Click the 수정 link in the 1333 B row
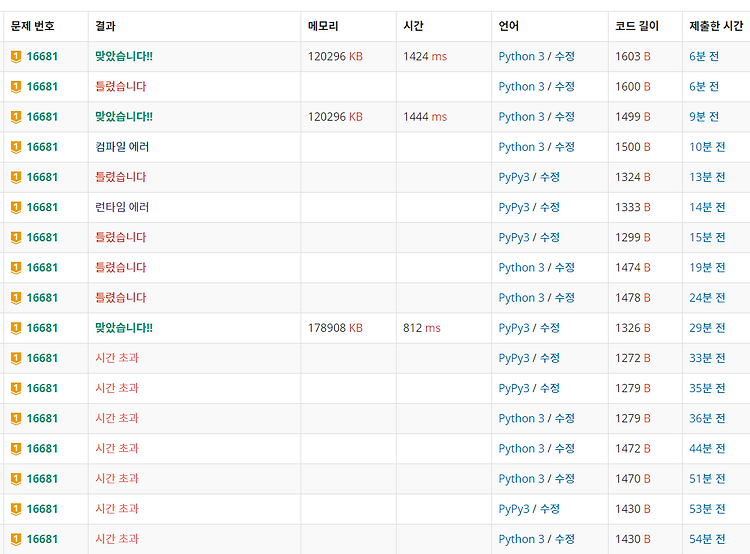This screenshot has height=554, width=750. coord(550,207)
